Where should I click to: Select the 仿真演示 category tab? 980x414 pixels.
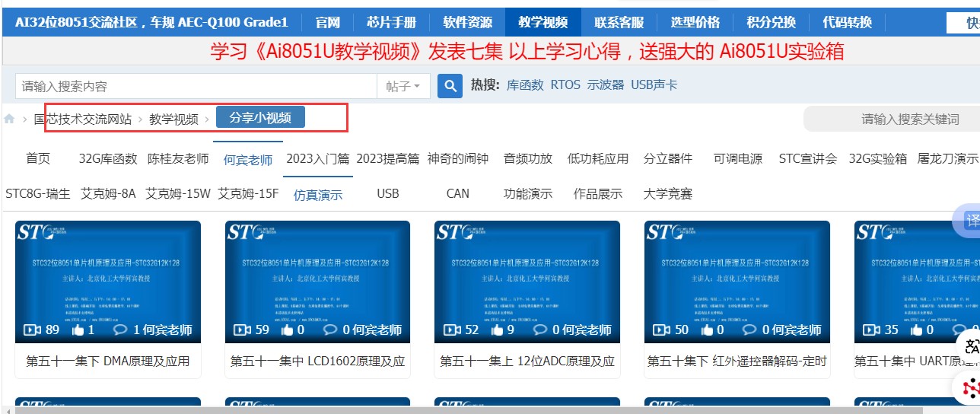[318, 195]
